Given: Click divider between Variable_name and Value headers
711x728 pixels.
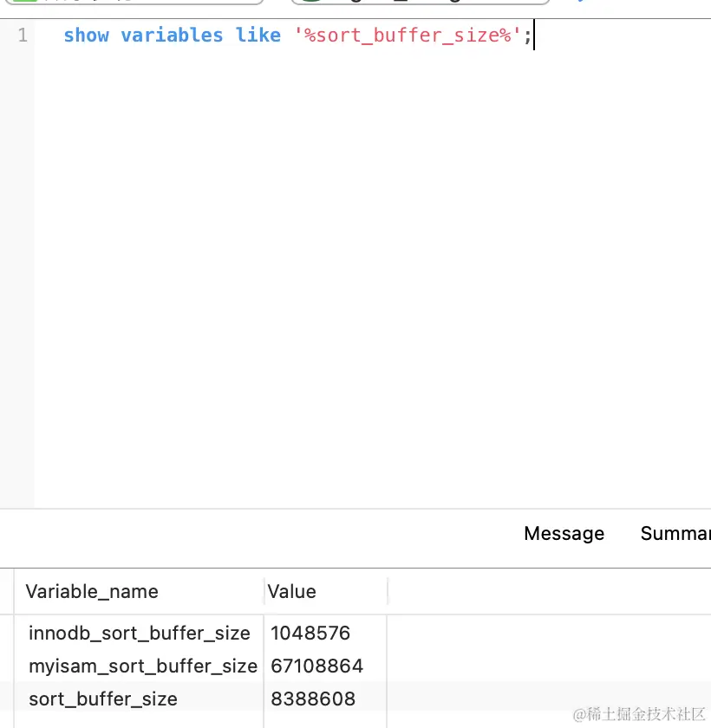Looking at the screenshot, I should pos(264,592).
